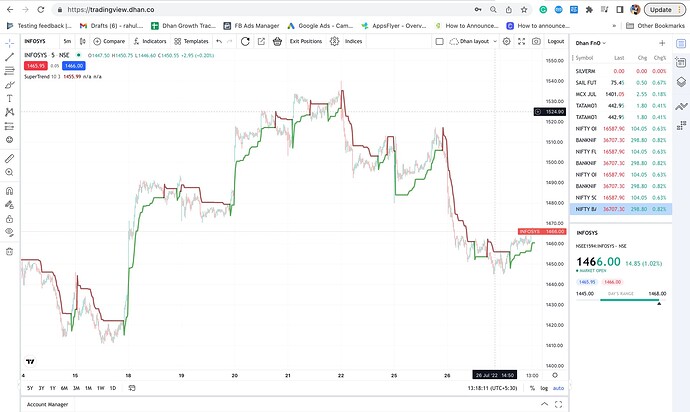Select the ruler measure tool
The width and height of the screenshot is (690, 412).
(9, 158)
